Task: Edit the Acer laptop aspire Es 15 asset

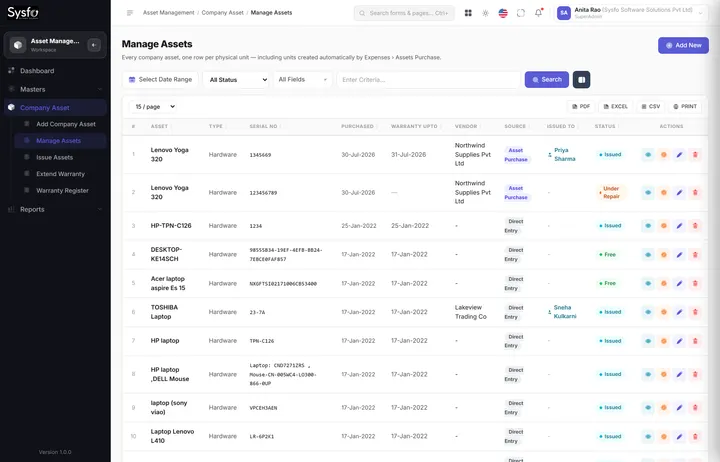Action: pyautogui.click(x=679, y=283)
